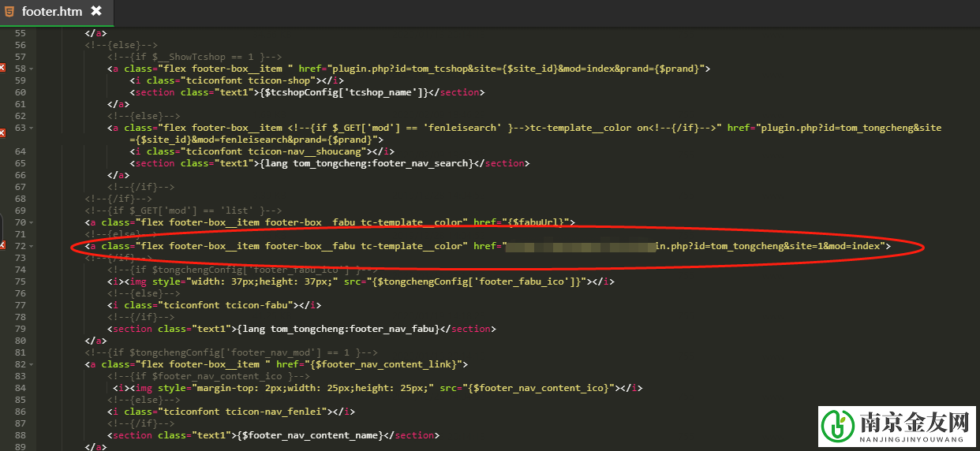Click the $footer_nav_content_name variable on line 88
Screen dimensions: 980x451
pyautogui.click(x=312, y=435)
